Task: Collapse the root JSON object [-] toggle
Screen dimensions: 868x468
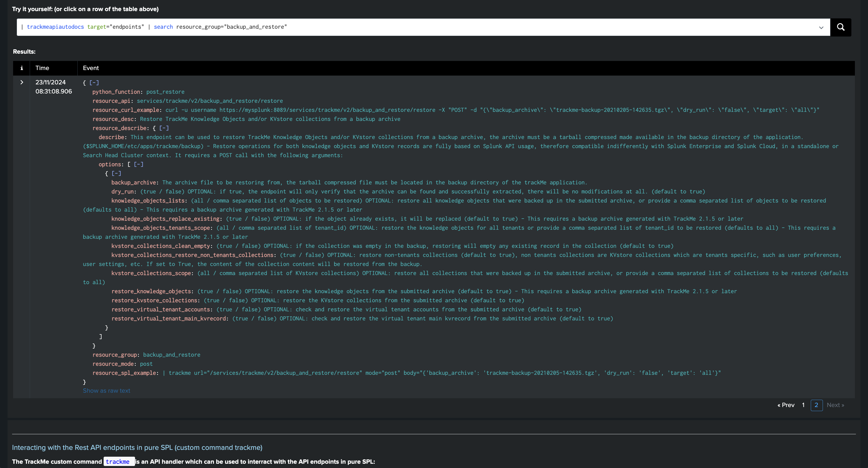Action: coord(94,82)
